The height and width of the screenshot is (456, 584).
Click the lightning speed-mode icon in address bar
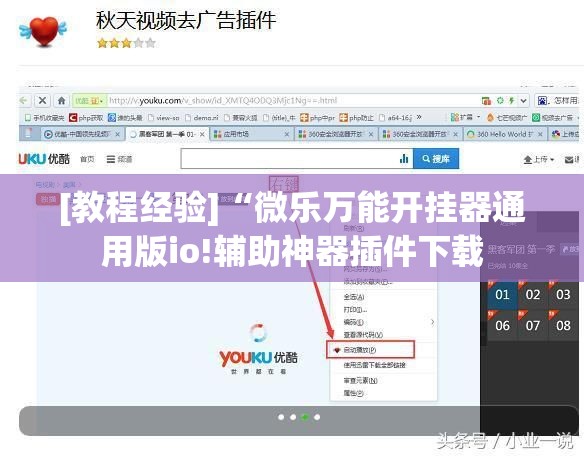coord(512,101)
